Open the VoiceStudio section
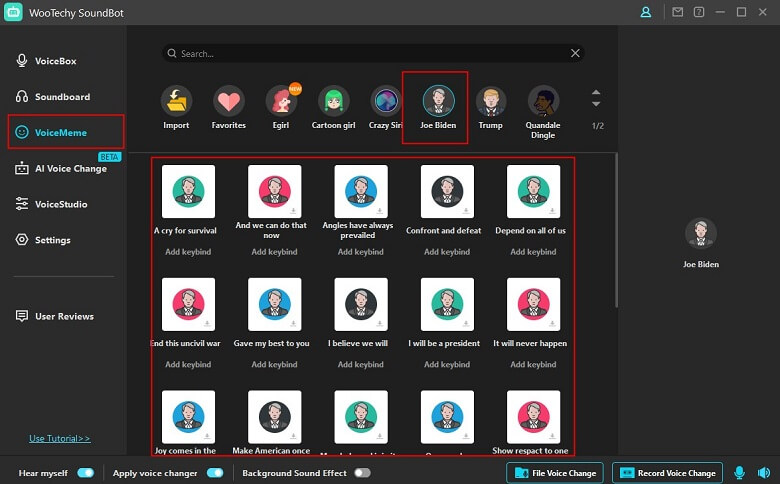Viewport: 780px width, 484px height. [x=61, y=204]
